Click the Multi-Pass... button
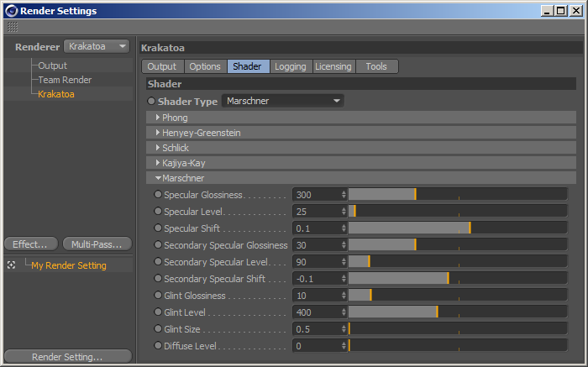The width and height of the screenshot is (588, 367). (97, 244)
